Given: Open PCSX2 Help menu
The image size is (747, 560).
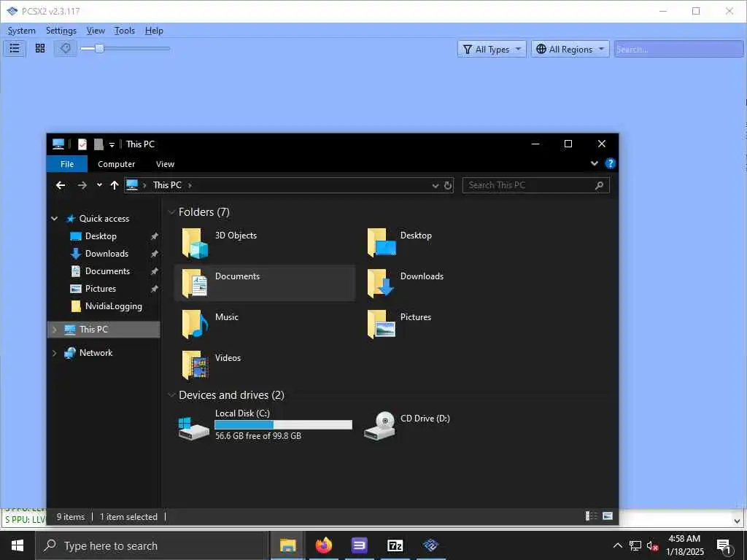Looking at the screenshot, I should click(154, 31).
